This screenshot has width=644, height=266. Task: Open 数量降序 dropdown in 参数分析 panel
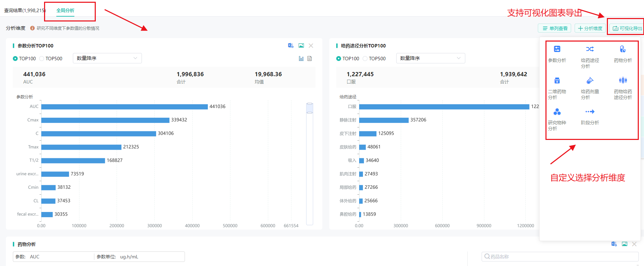[x=107, y=58]
